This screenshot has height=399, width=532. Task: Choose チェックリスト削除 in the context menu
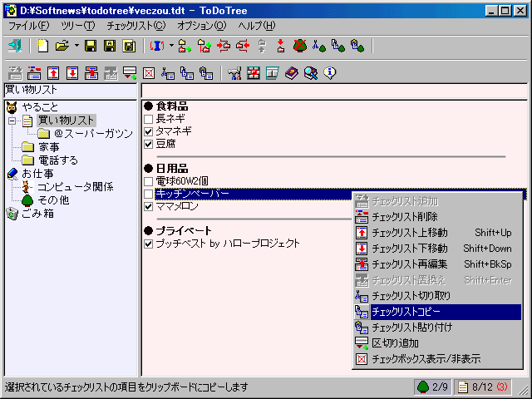[x=438, y=217]
